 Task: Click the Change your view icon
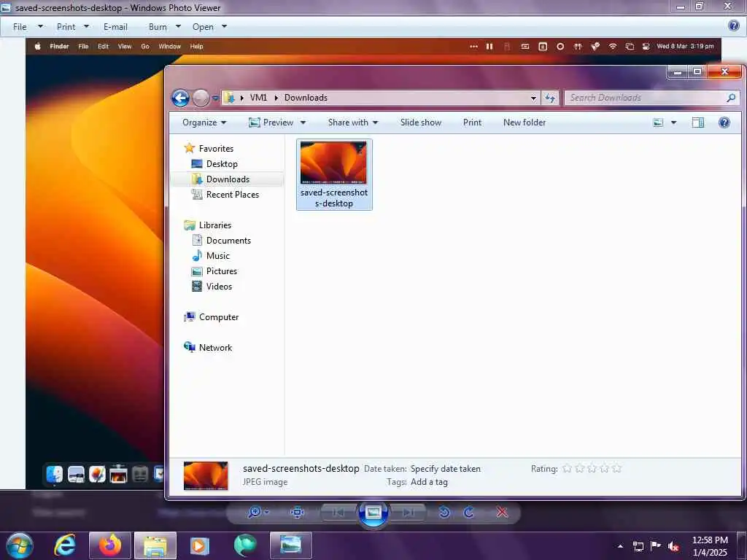point(658,122)
